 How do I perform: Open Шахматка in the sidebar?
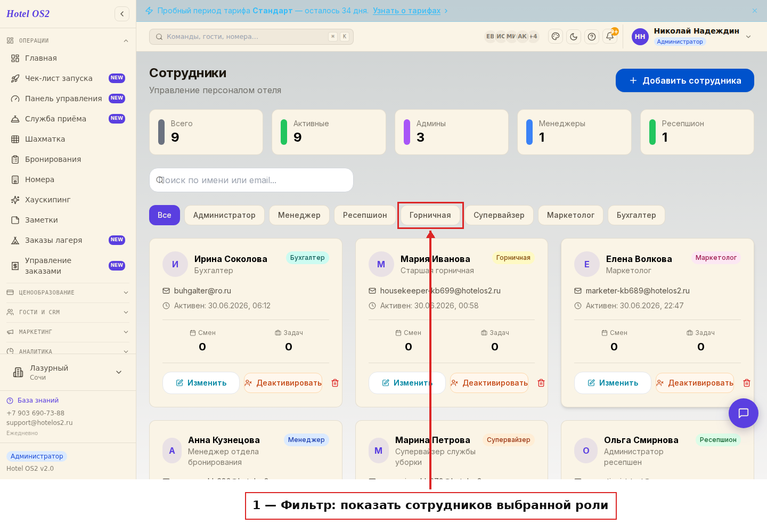(x=68, y=139)
